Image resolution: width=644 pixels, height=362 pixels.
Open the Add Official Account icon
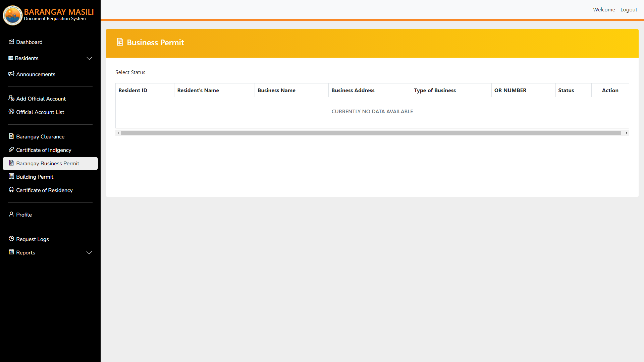coord(11,98)
